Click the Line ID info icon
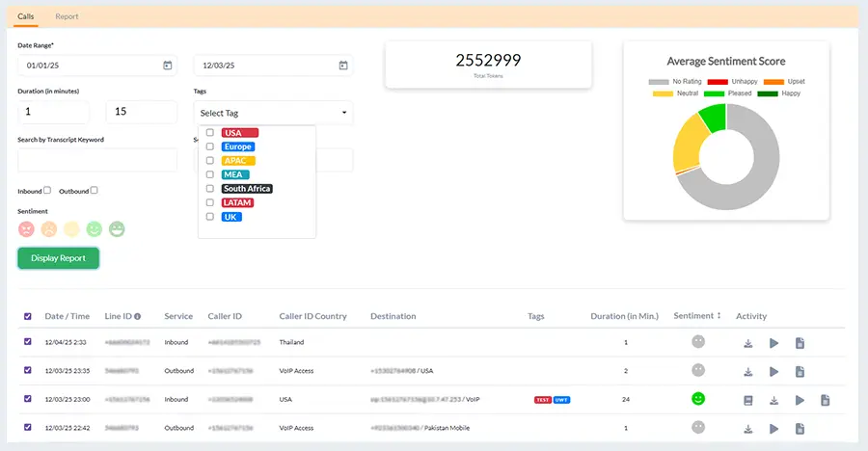 [137, 316]
